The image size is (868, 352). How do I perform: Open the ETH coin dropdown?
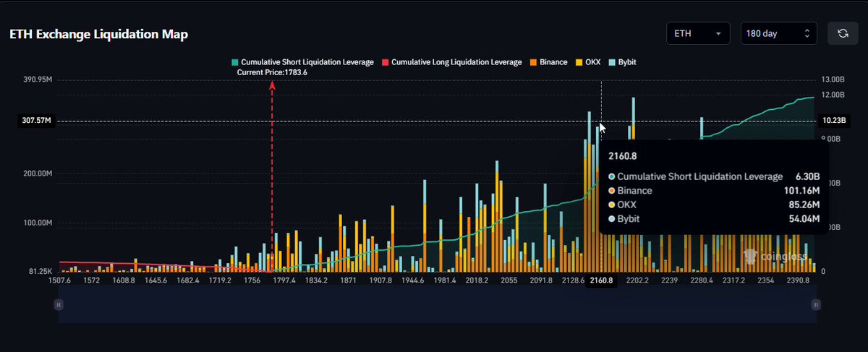coord(697,33)
